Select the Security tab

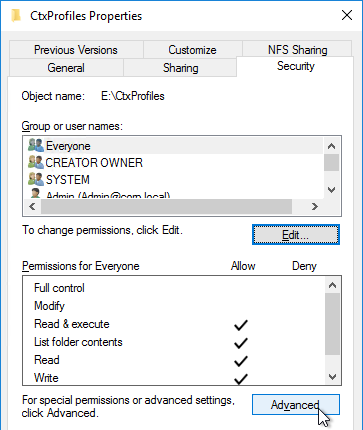tap(296, 66)
